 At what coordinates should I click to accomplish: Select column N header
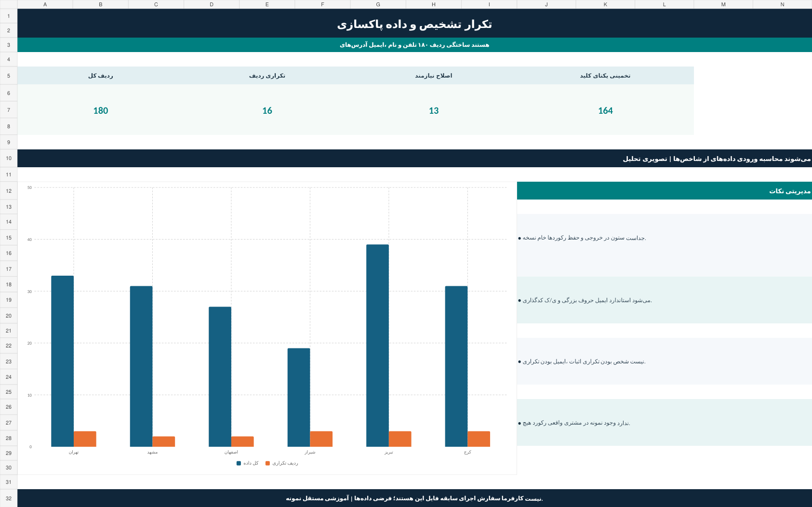click(782, 4)
